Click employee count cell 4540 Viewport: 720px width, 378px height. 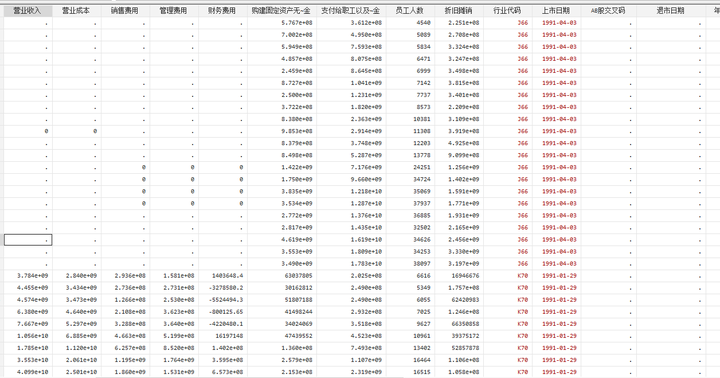(x=410, y=23)
